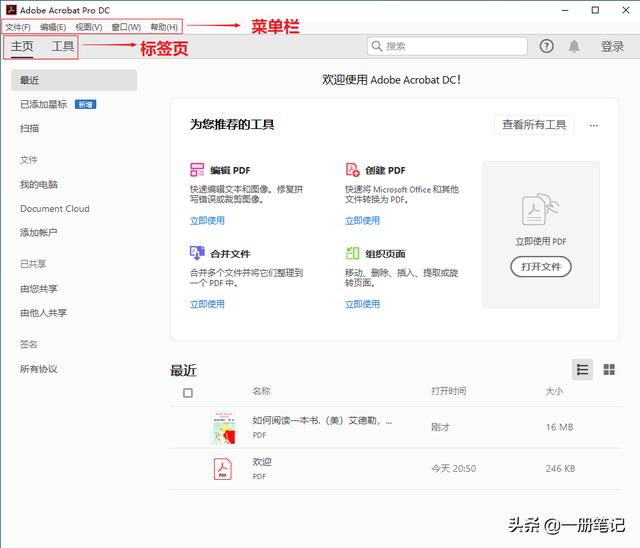Click the 合并文件 tool icon
The image size is (640, 548).
pyautogui.click(x=197, y=253)
